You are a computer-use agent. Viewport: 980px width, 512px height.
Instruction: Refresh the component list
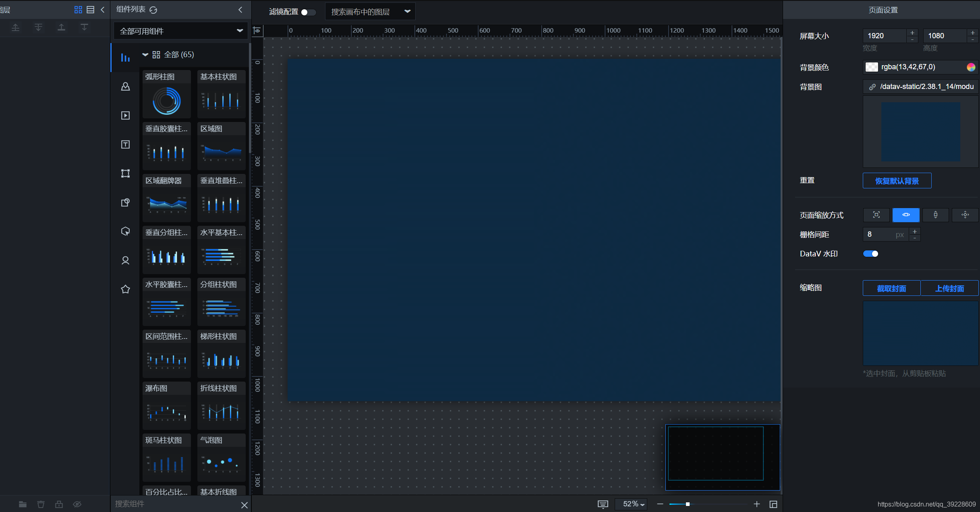click(153, 10)
